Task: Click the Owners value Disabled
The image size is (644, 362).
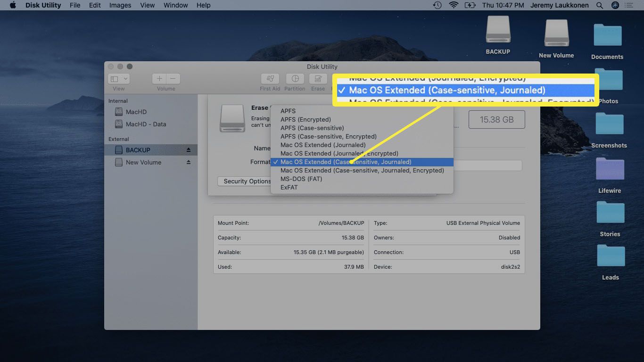Action: (x=510, y=238)
